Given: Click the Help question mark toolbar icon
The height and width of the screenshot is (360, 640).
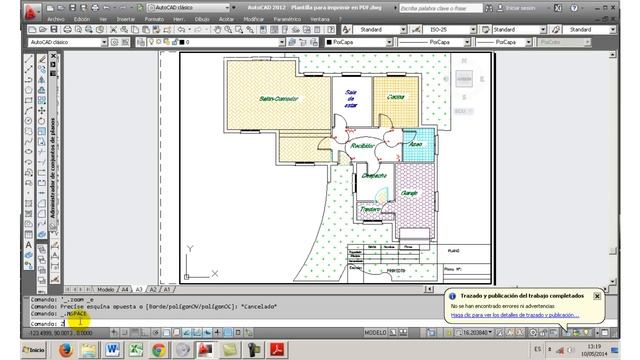Looking at the screenshot, I should point(331,29).
